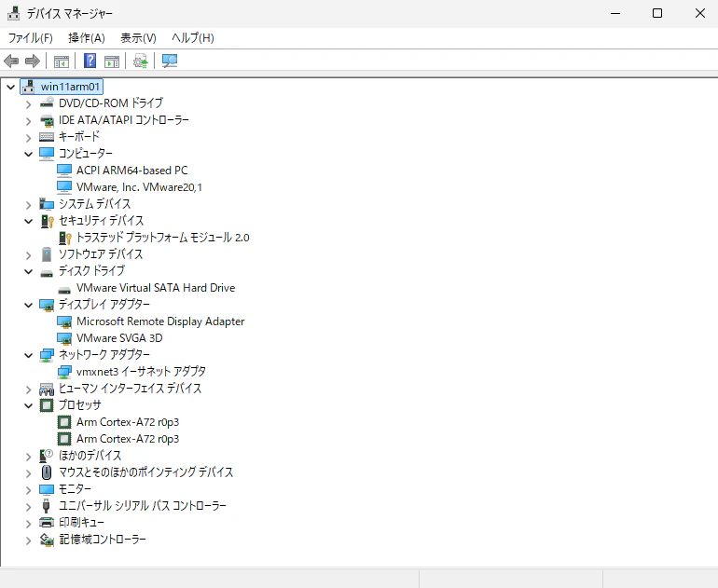Select トラステッド プラットフォーム モジュール 2.0
This screenshot has width=718, height=588.
click(x=162, y=238)
